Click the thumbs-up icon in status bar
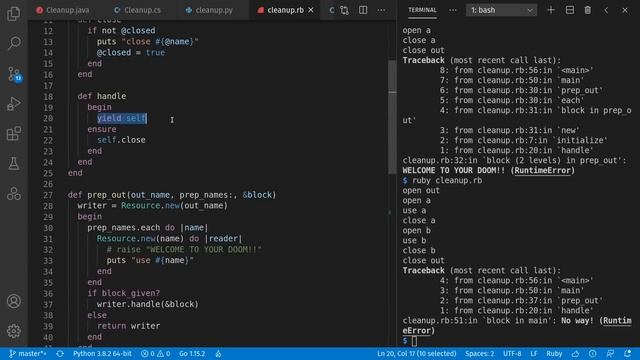640x360 pixels. [575, 353]
